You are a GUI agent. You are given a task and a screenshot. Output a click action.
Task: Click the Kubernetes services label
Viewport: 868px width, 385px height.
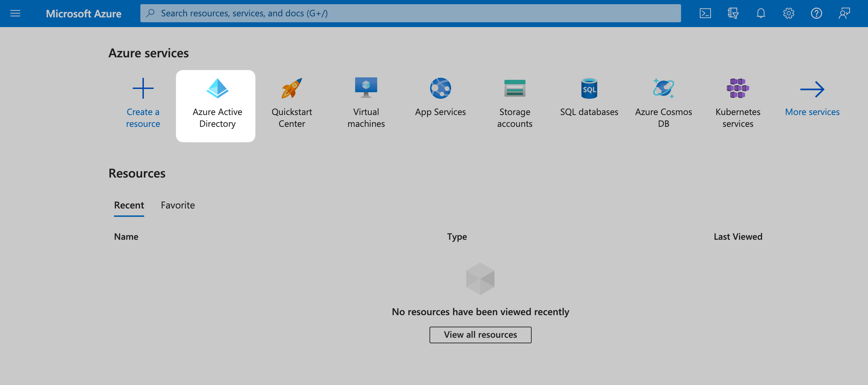[738, 118]
